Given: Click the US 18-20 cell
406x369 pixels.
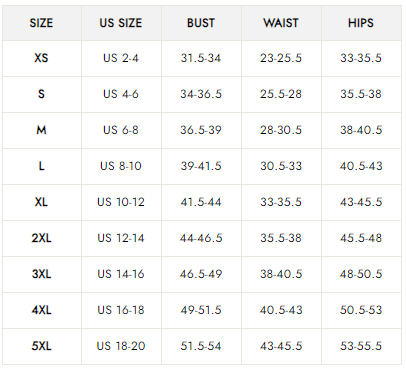Looking at the screenshot, I should point(121,346).
